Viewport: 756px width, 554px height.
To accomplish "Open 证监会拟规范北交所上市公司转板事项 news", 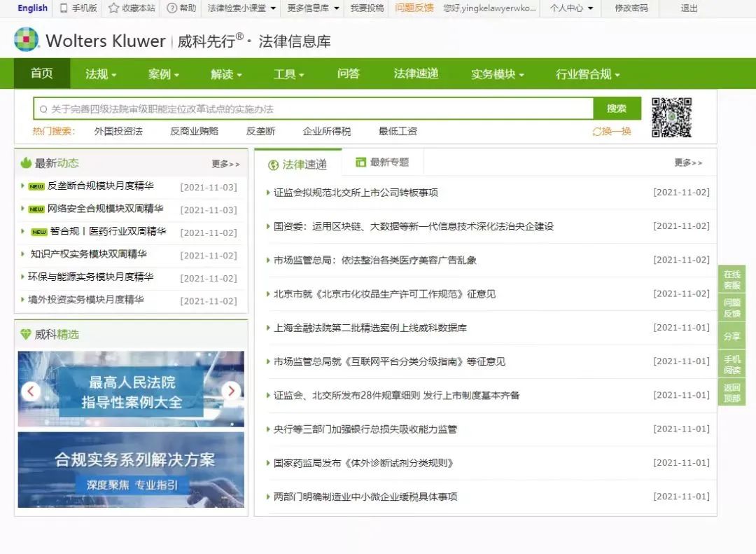I will tap(356, 193).
